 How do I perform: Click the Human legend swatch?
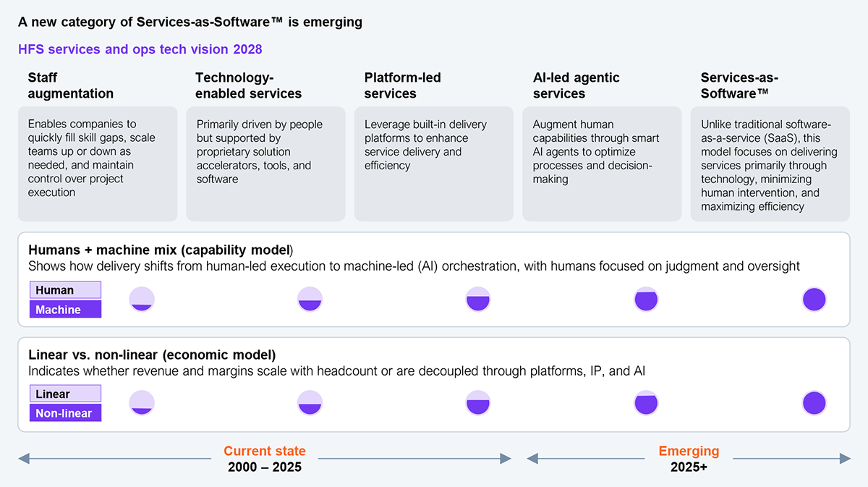pyautogui.click(x=65, y=290)
